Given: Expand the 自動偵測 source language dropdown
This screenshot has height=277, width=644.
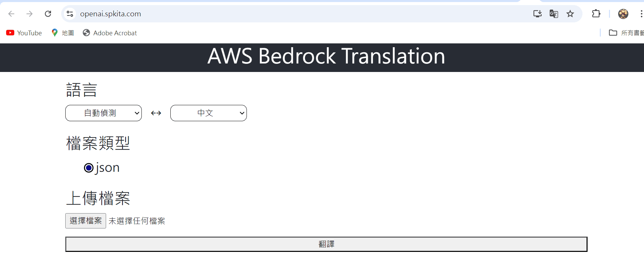Looking at the screenshot, I should [x=103, y=113].
